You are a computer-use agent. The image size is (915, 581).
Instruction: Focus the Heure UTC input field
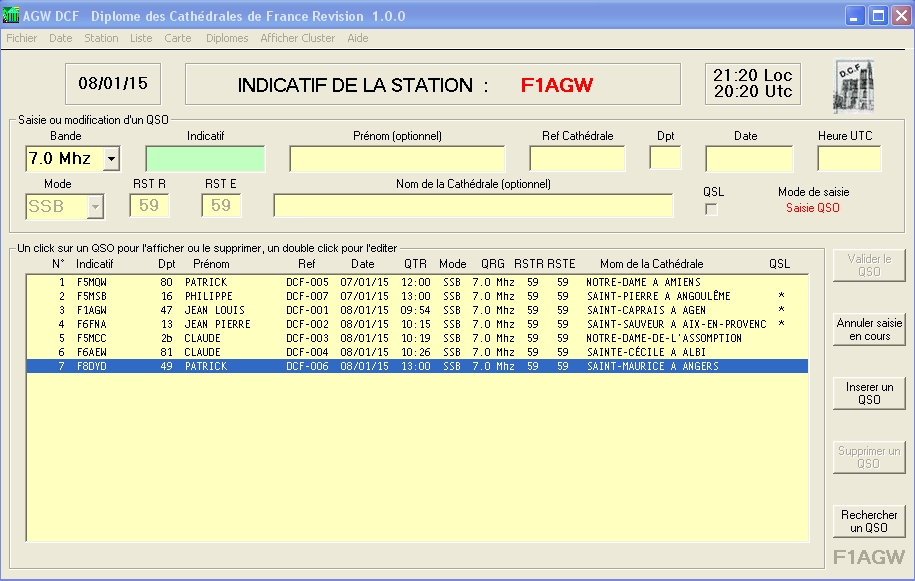click(x=849, y=159)
